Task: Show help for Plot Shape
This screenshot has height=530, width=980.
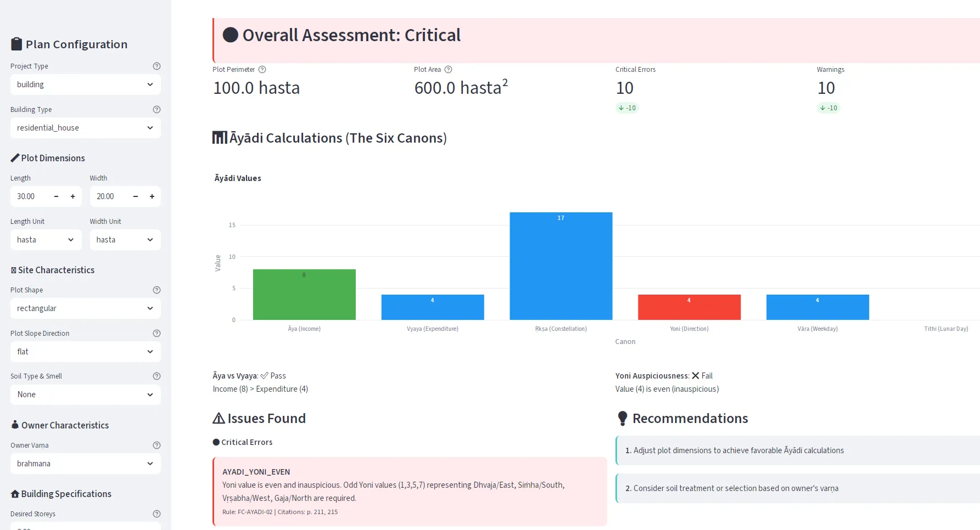Action: click(156, 290)
